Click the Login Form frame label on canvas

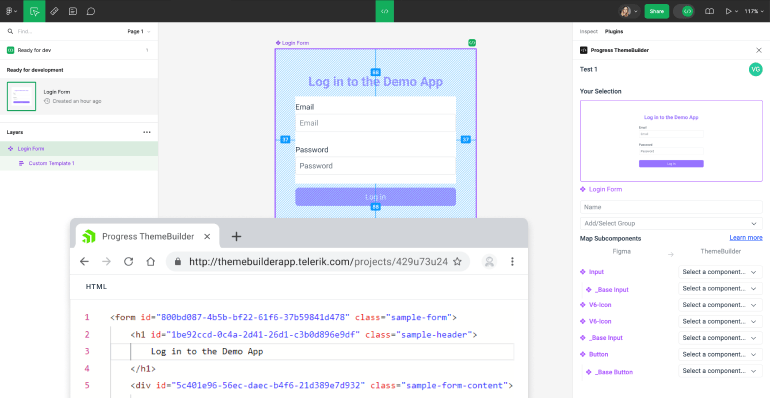[x=293, y=43]
